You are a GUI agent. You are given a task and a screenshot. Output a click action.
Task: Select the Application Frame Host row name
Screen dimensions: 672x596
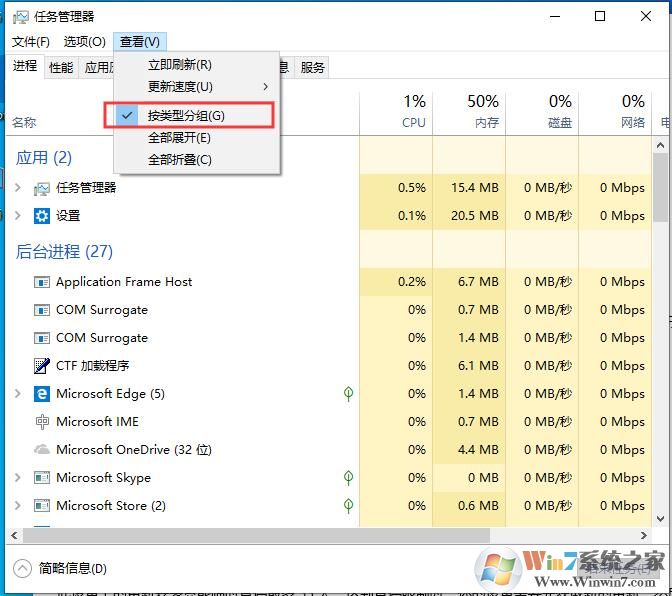124,282
